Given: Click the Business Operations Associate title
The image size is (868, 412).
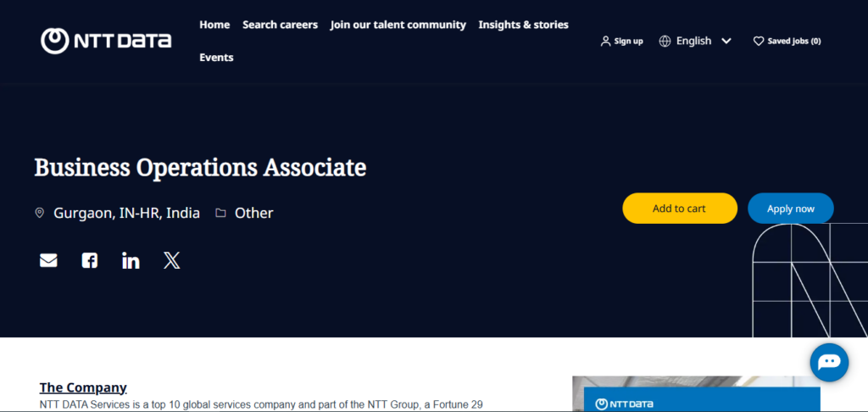Looking at the screenshot, I should tap(200, 168).
